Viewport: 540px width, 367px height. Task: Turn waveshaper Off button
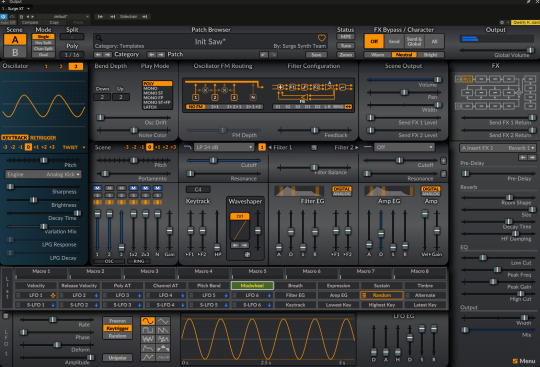240,216
